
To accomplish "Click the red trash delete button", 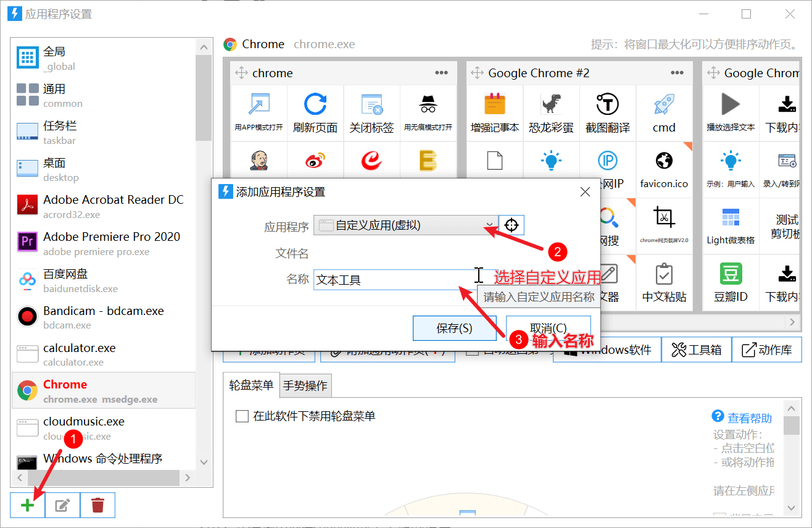I will pos(97,505).
